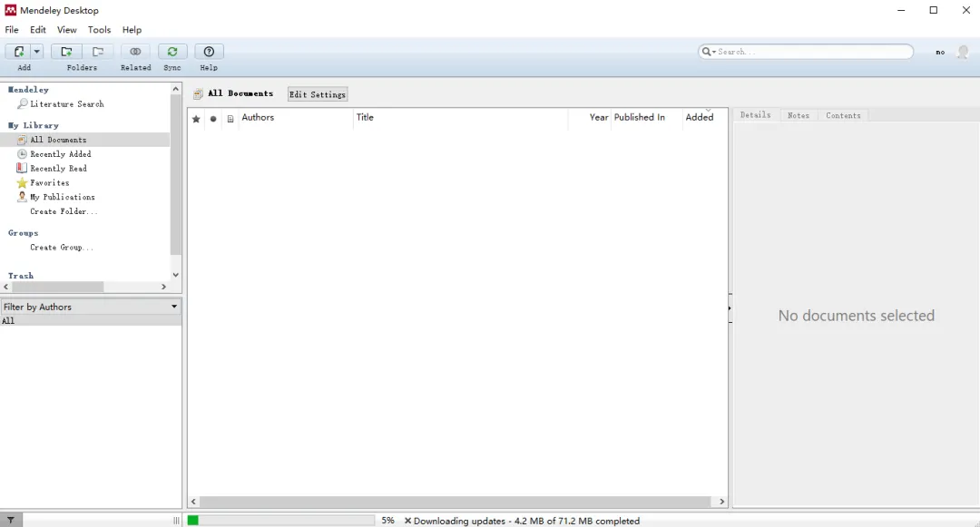Select All in the author filter list
This screenshot has width=980, height=527.
click(x=91, y=321)
